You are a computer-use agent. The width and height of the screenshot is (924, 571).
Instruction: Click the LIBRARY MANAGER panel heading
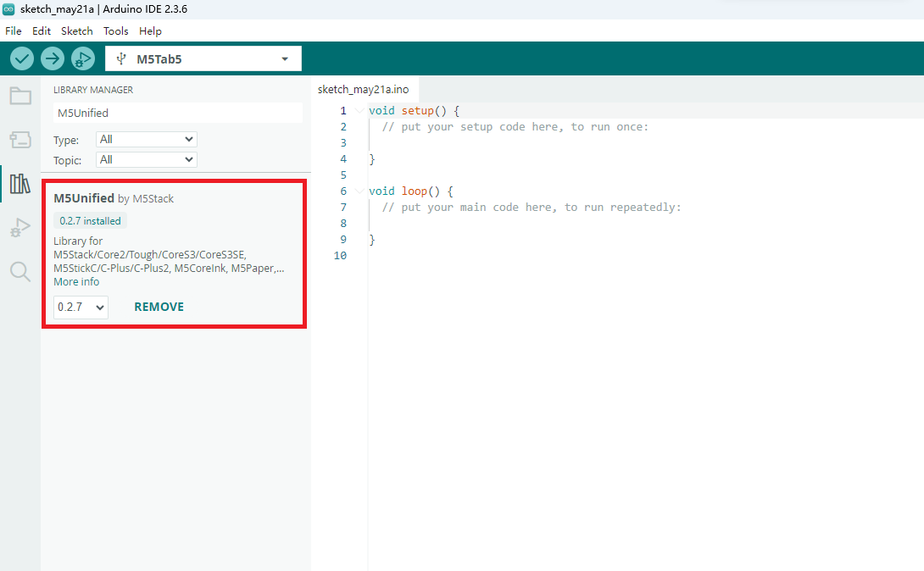click(x=93, y=90)
